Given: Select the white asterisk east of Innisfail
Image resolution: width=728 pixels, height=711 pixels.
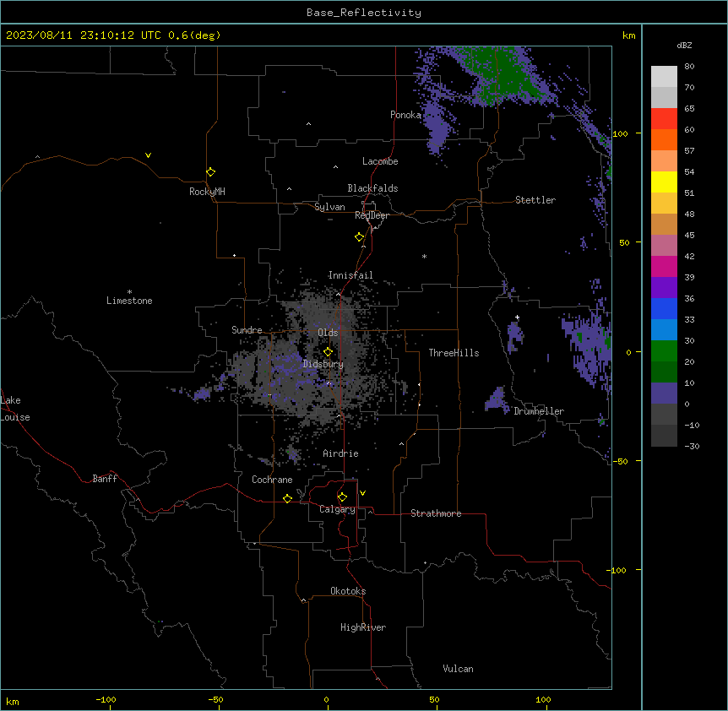Looking at the screenshot, I should 424,256.
